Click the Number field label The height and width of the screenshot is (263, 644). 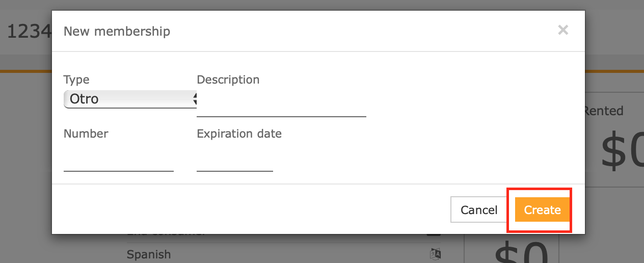coord(86,134)
